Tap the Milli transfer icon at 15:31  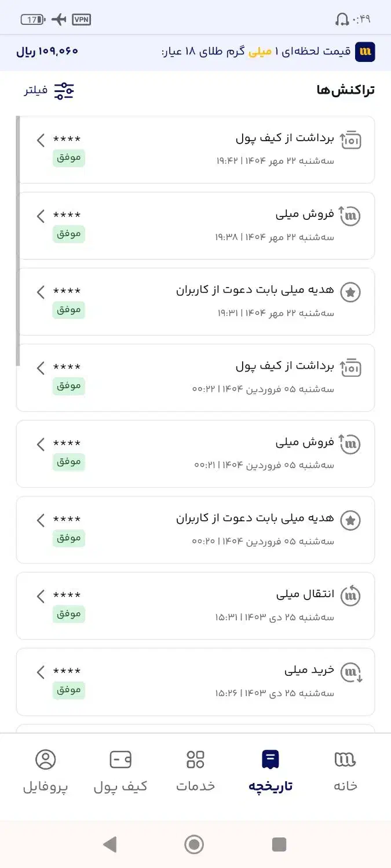(350, 595)
